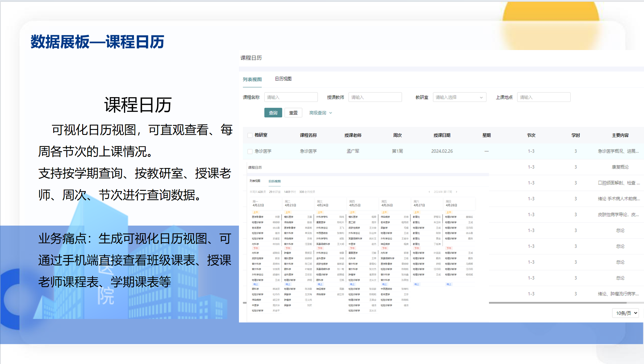Image resolution: width=644 pixels, height=364 pixels.
Task: Go to next week in calendar
Action: pyautogui.click(x=456, y=192)
